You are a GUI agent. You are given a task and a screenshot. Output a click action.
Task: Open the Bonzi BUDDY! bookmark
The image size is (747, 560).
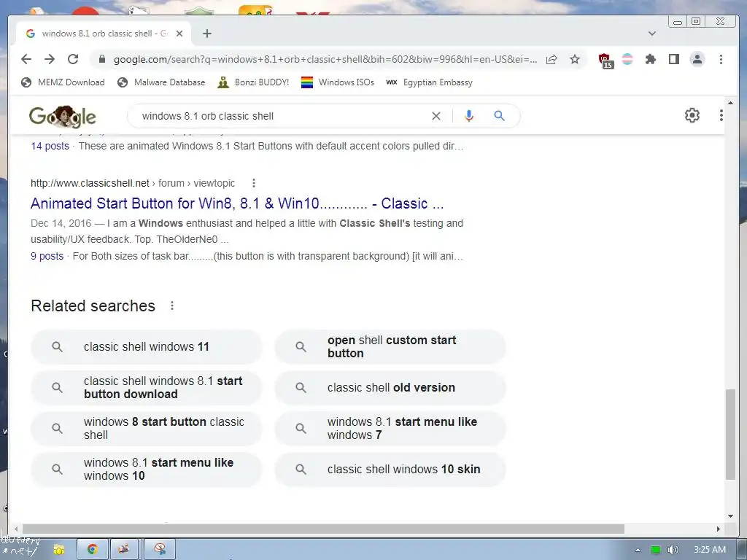[x=253, y=82]
